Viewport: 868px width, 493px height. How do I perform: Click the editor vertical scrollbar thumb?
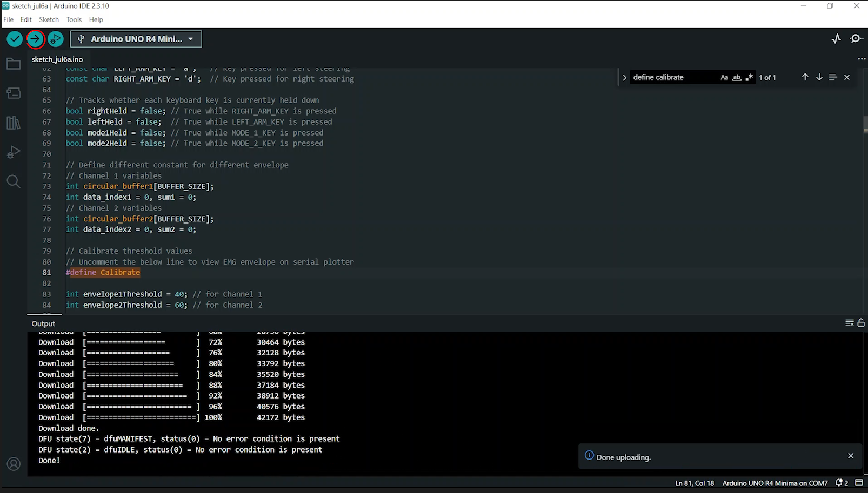click(x=865, y=124)
